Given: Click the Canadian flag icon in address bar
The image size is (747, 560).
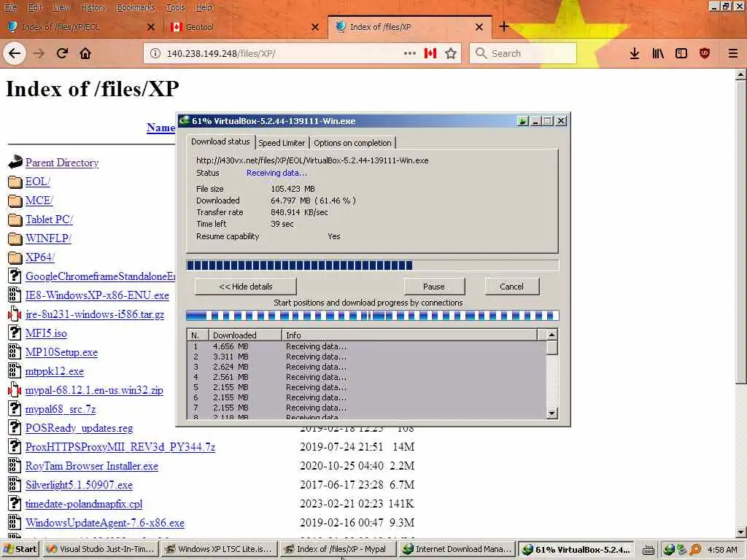Looking at the screenshot, I should [430, 53].
